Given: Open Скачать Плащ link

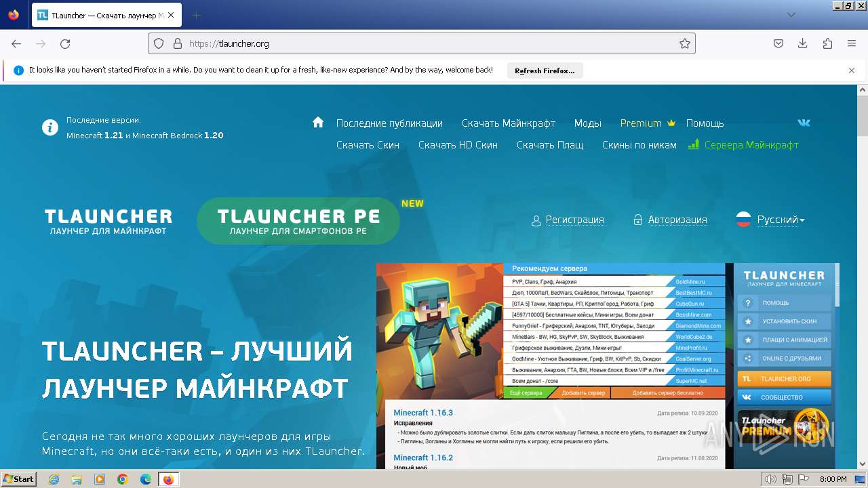Looking at the screenshot, I should click(x=550, y=145).
